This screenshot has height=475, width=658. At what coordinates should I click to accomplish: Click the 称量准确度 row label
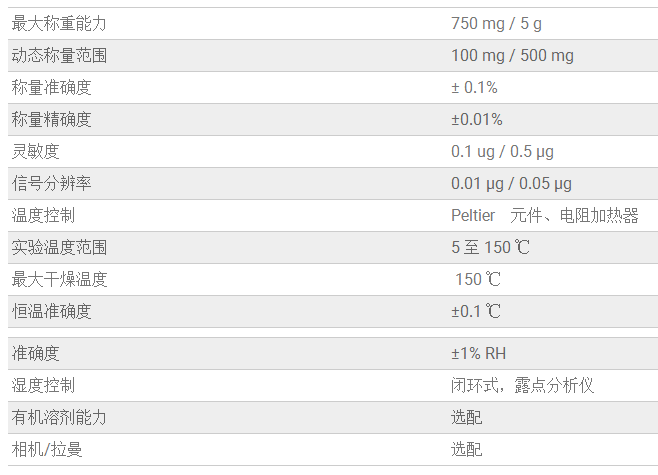click(x=51, y=87)
